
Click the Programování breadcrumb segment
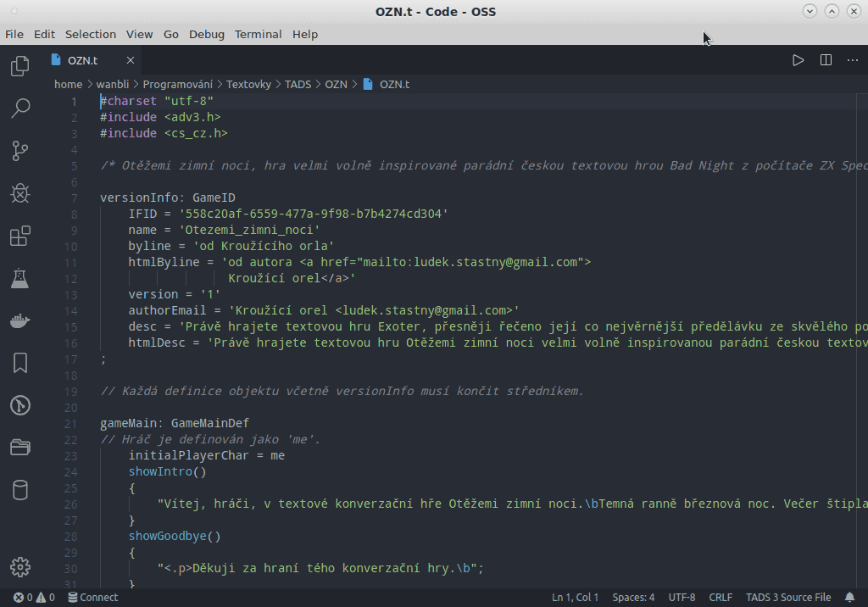(177, 85)
